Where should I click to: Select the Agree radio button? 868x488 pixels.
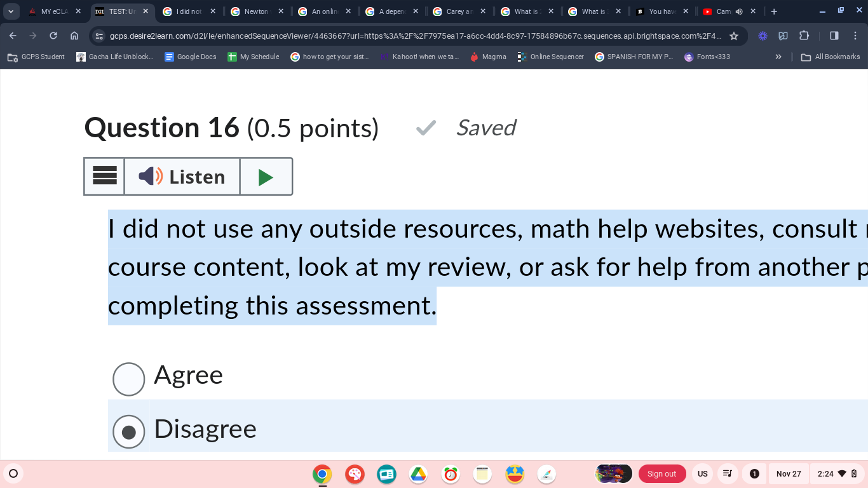tap(129, 379)
